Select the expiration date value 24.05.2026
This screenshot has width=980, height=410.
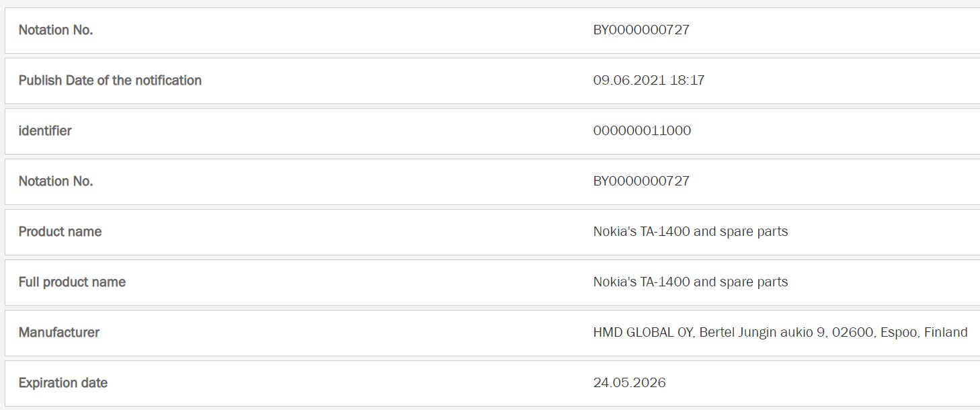point(629,383)
